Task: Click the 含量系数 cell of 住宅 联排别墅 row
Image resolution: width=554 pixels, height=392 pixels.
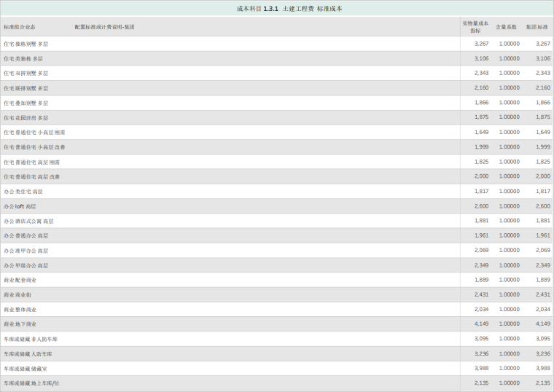Action: 509,87
